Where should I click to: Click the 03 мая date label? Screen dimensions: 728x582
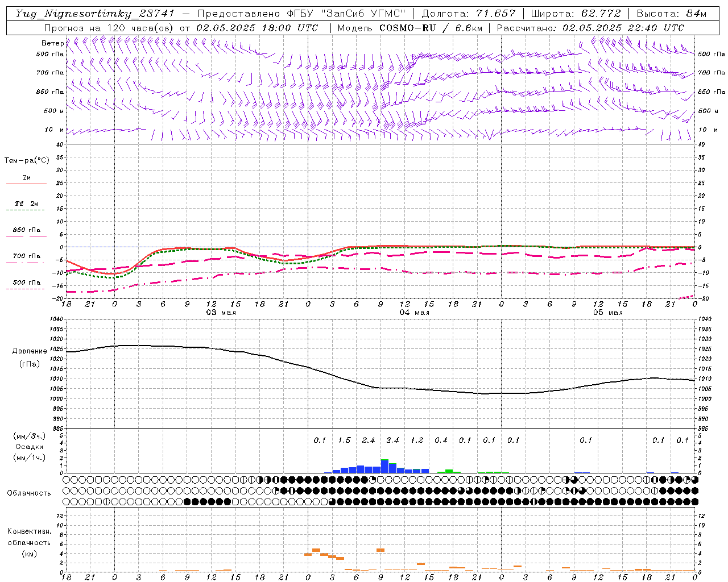coord(221,313)
